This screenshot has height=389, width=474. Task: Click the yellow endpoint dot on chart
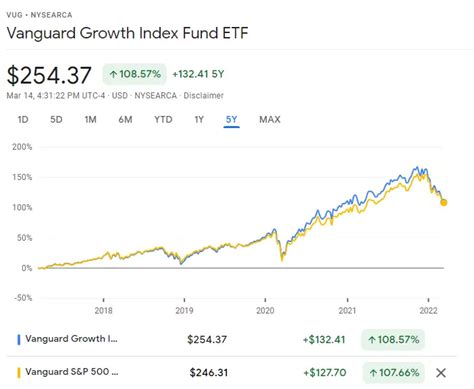point(444,202)
